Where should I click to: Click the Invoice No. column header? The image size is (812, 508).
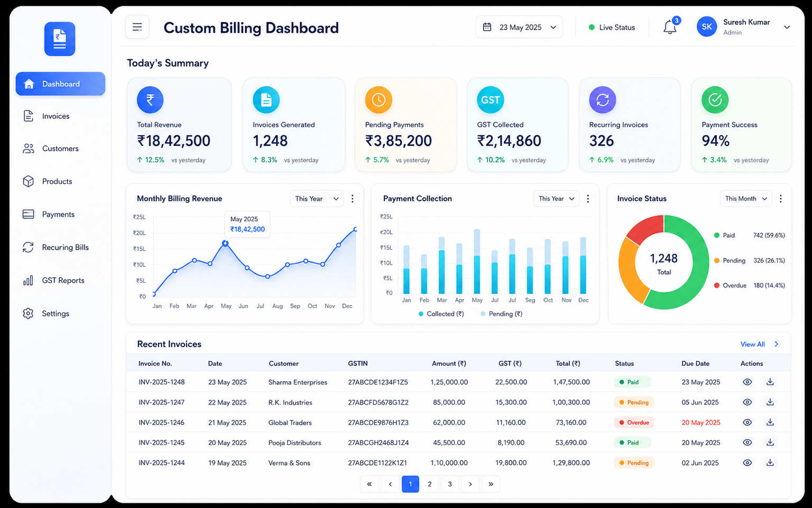(155, 364)
